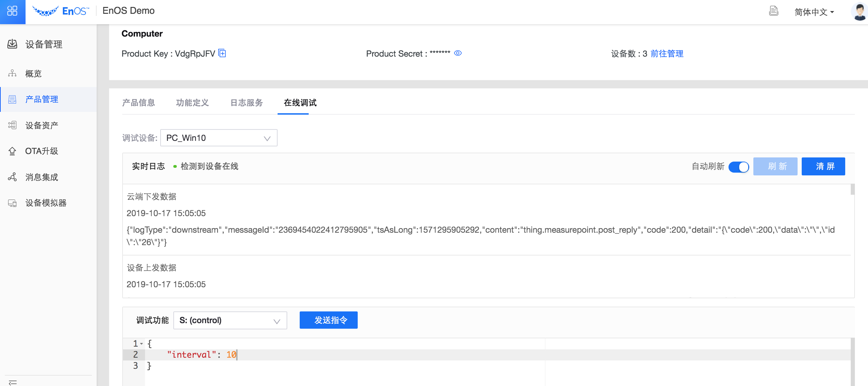Open OTA升级 sidebar item
Screen dimensions: 868x386
[41, 151]
